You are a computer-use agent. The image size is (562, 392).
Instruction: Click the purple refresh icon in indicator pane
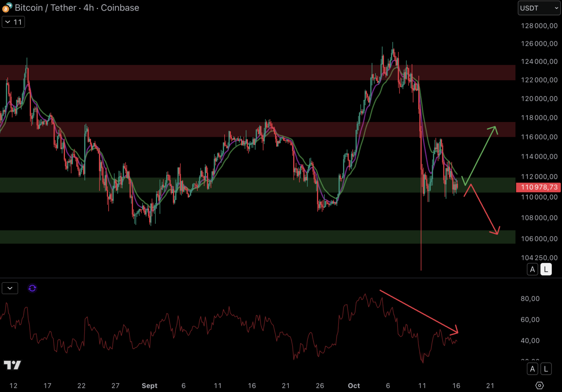pyautogui.click(x=32, y=288)
